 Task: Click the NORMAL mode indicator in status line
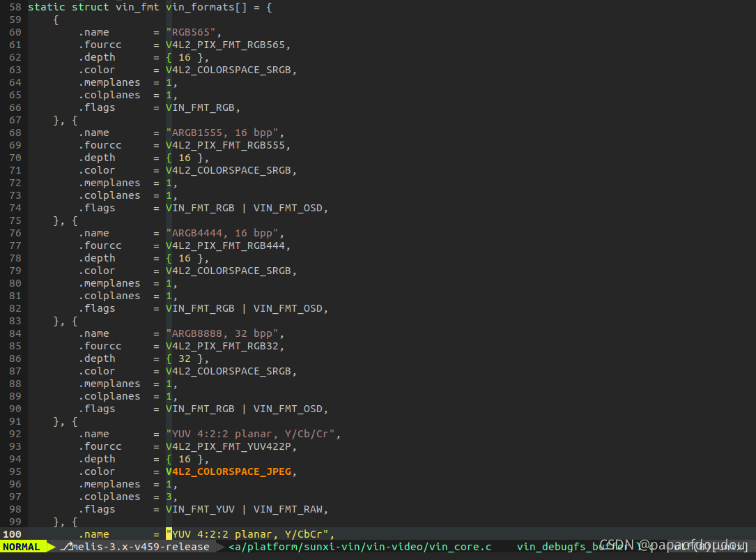point(21,547)
